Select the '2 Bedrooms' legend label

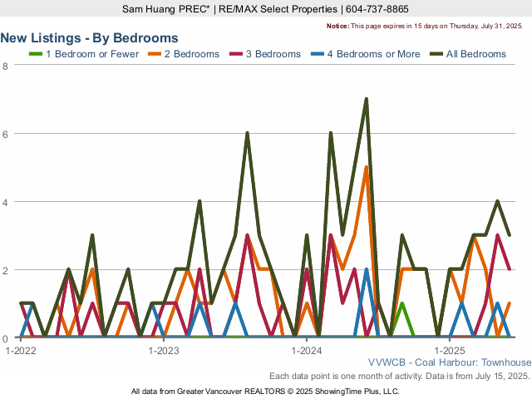pyautogui.click(x=192, y=54)
